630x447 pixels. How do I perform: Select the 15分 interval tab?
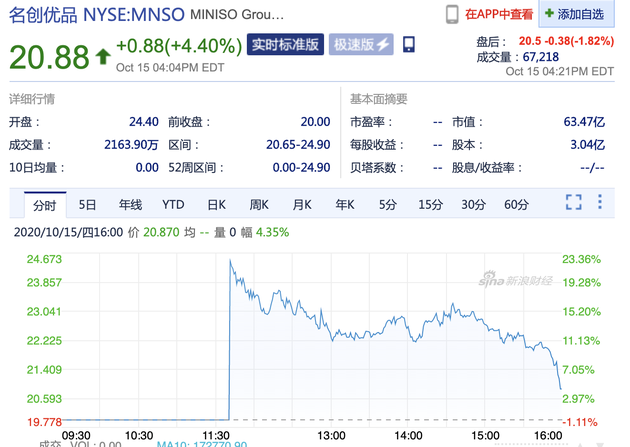point(430,205)
